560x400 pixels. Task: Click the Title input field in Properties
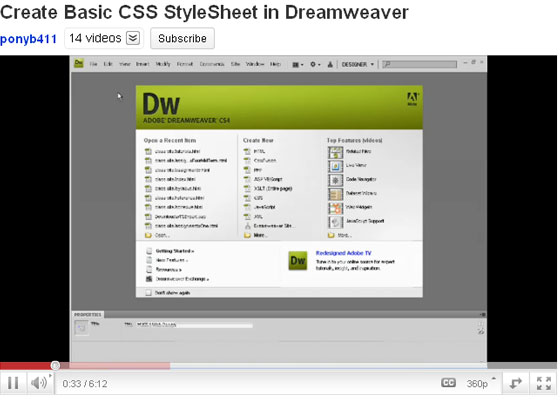pyautogui.click(x=194, y=325)
